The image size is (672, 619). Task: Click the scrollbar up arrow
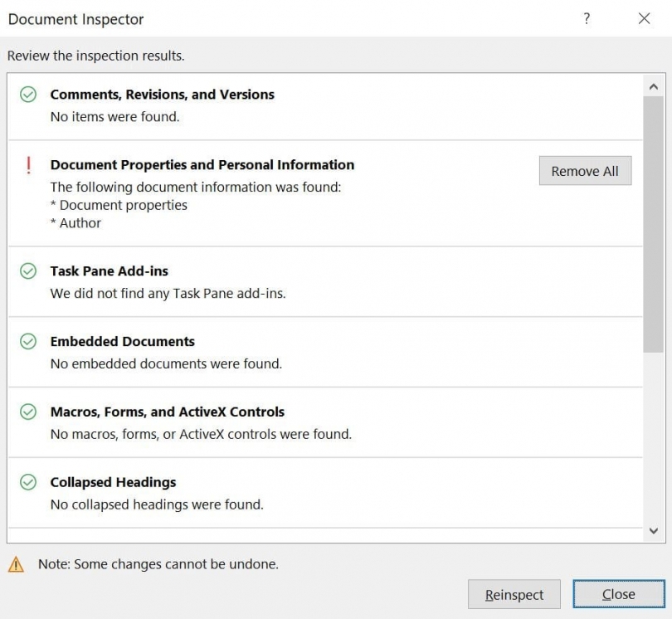tap(653, 85)
